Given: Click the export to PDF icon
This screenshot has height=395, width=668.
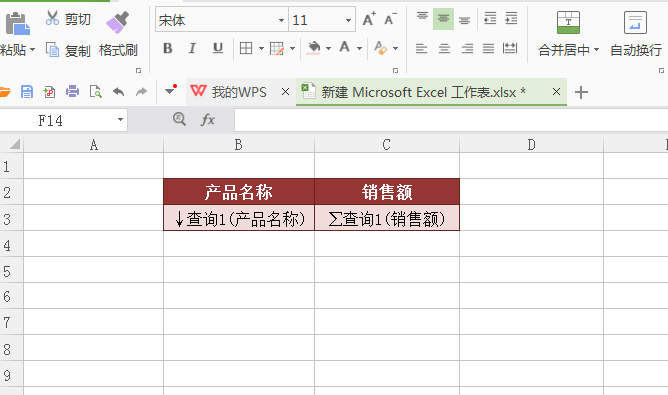Looking at the screenshot, I should tap(49, 92).
